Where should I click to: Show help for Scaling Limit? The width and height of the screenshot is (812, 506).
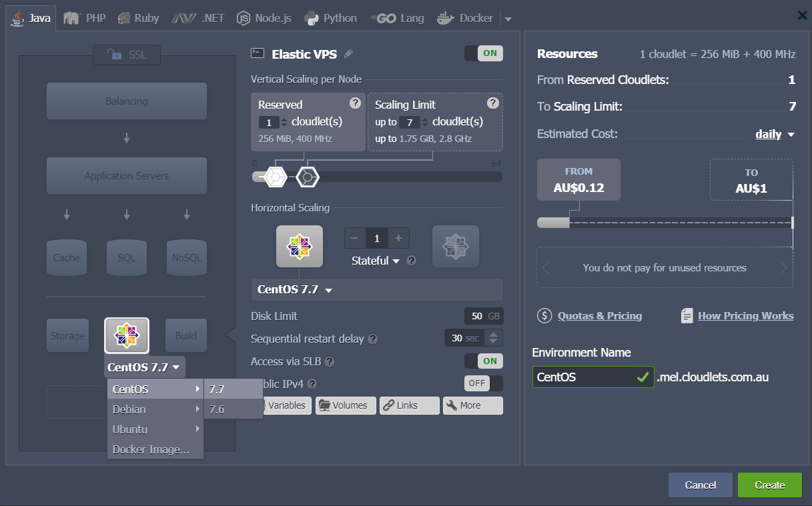pyautogui.click(x=493, y=103)
